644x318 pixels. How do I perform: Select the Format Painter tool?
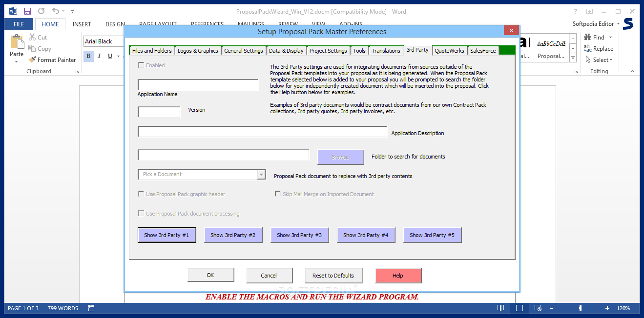tap(52, 60)
